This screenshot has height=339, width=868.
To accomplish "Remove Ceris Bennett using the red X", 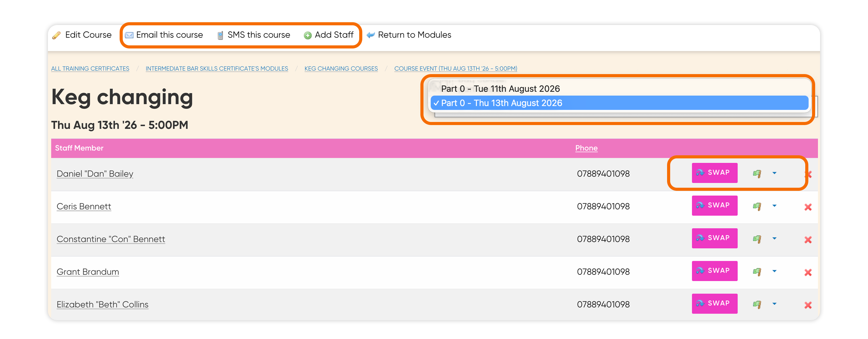I will pos(808,207).
